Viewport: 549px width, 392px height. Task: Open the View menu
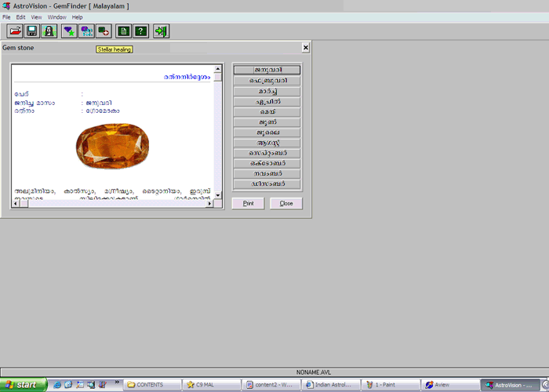click(36, 17)
